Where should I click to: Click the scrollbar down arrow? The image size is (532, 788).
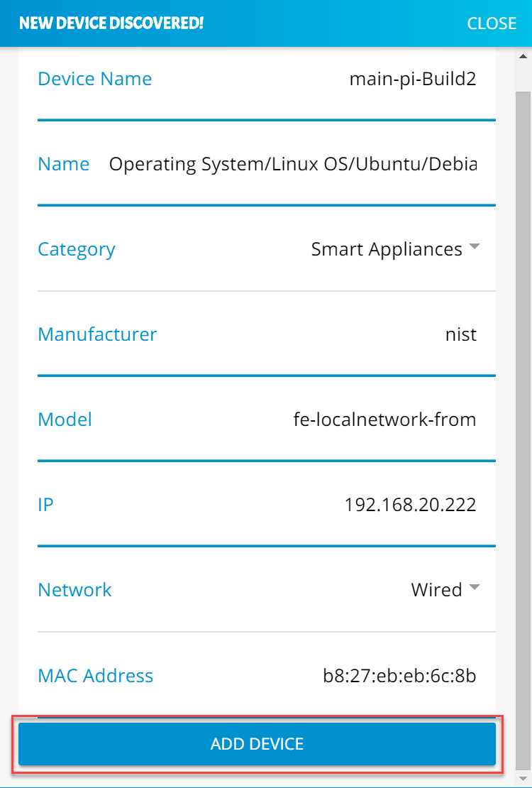pyautogui.click(x=523, y=779)
